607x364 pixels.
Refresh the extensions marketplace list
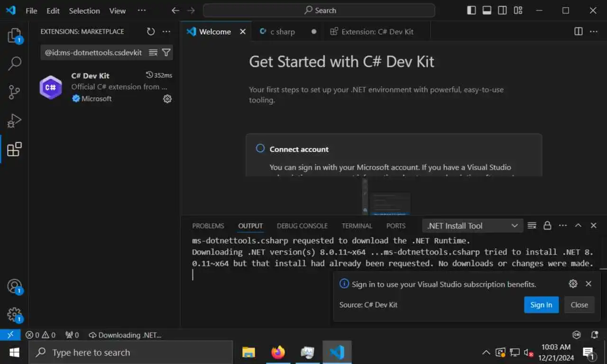151,32
